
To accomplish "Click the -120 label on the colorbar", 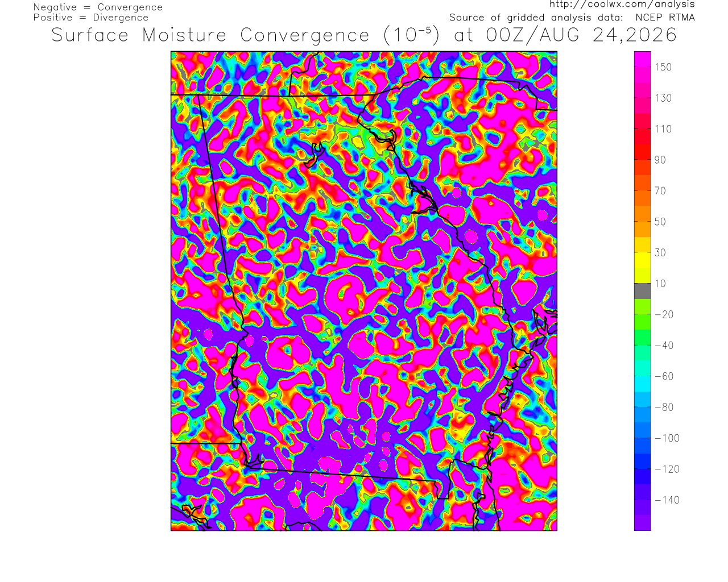I will click(x=667, y=469).
